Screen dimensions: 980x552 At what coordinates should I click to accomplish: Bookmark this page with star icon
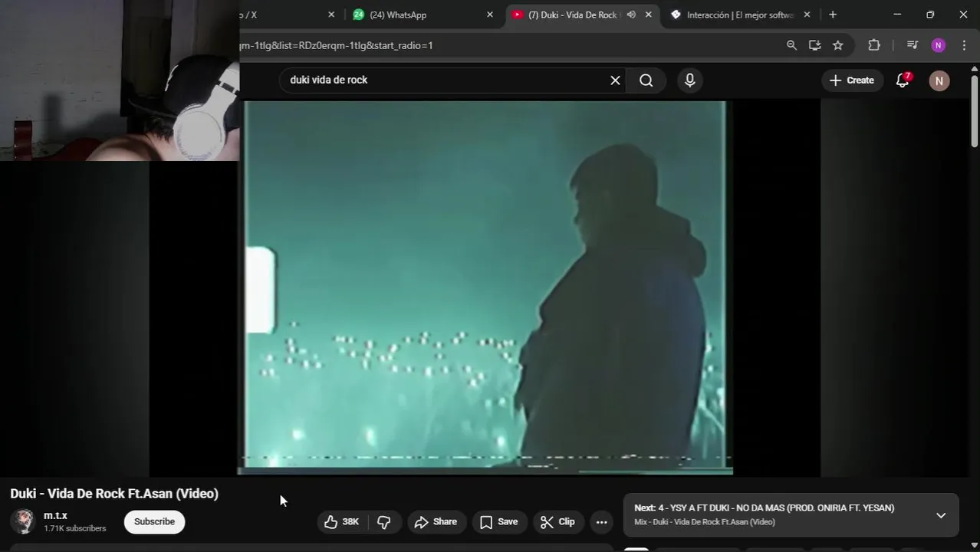[838, 45]
